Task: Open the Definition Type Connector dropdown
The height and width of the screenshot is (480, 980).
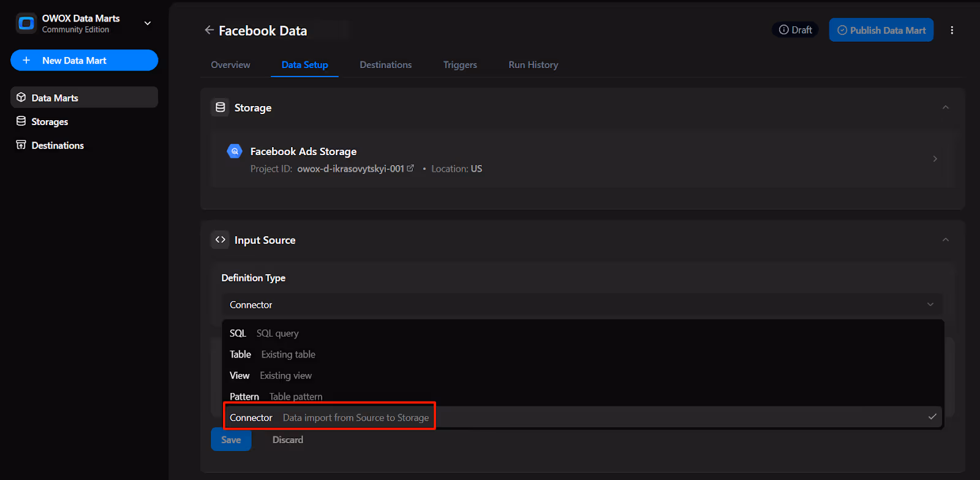Action: coord(582,305)
